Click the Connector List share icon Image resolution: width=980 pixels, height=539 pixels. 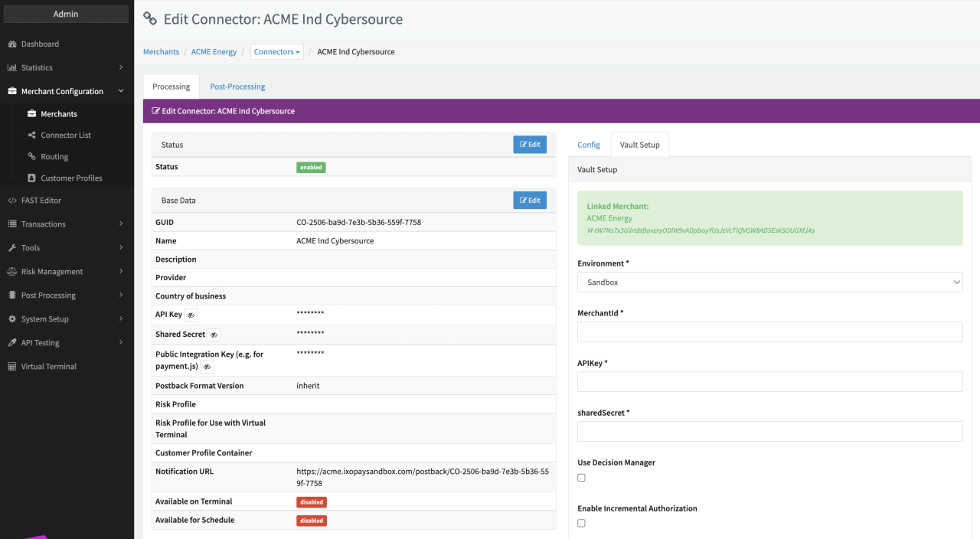coord(31,136)
